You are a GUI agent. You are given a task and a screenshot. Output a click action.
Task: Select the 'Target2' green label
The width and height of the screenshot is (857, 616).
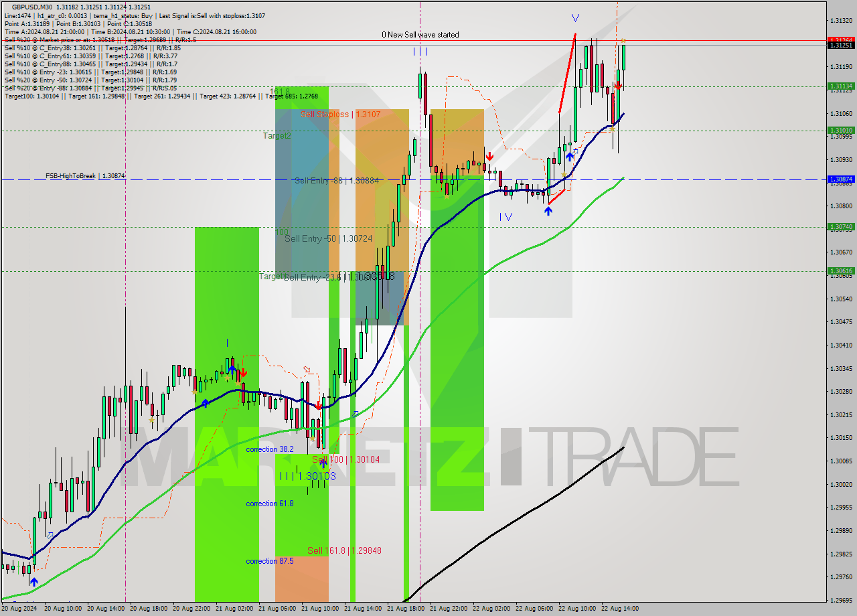pyautogui.click(x=277, y=136)
